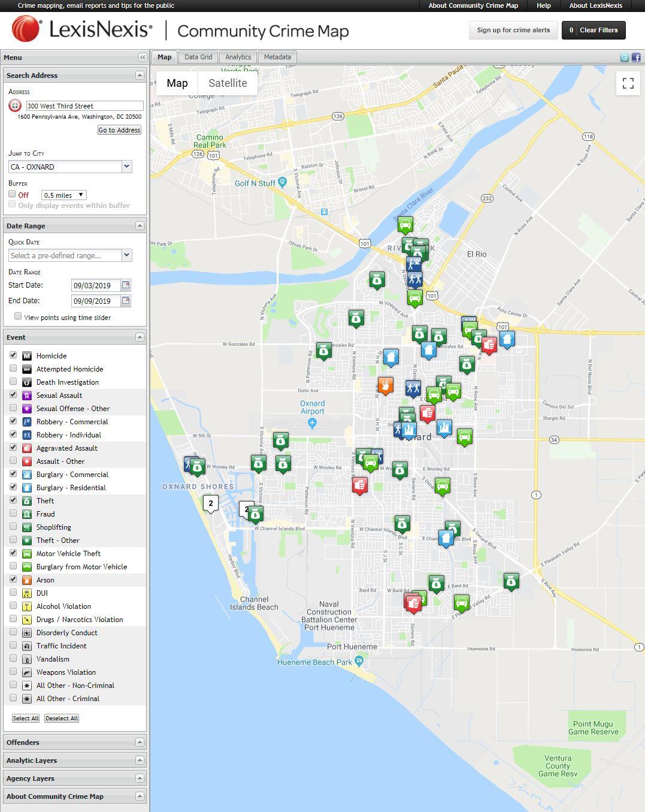Click the Drugs / Narcotics Violation legend icon
The image size is (645, 812).
[x=26, y=620]
